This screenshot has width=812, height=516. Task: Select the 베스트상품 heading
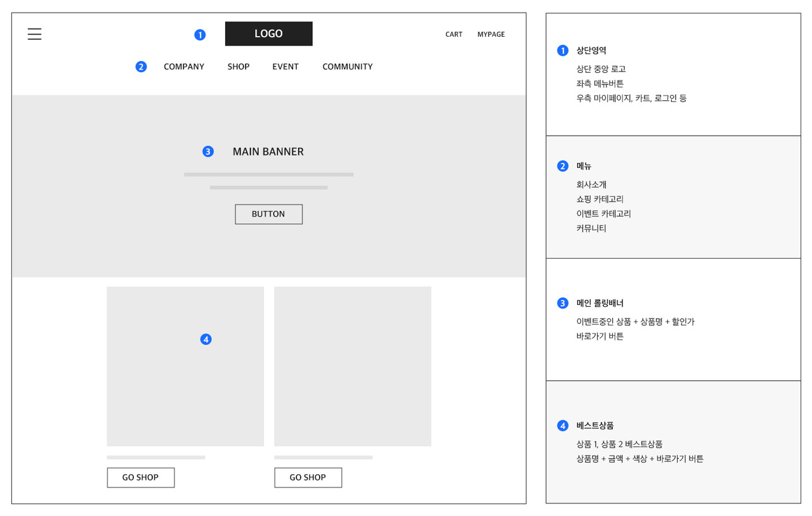coord(595,425)
